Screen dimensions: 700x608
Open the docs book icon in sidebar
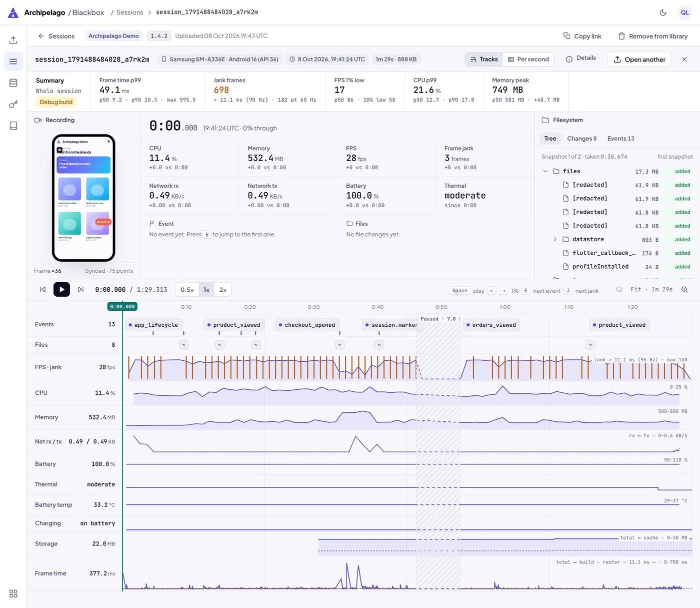[x=13, y=126]
